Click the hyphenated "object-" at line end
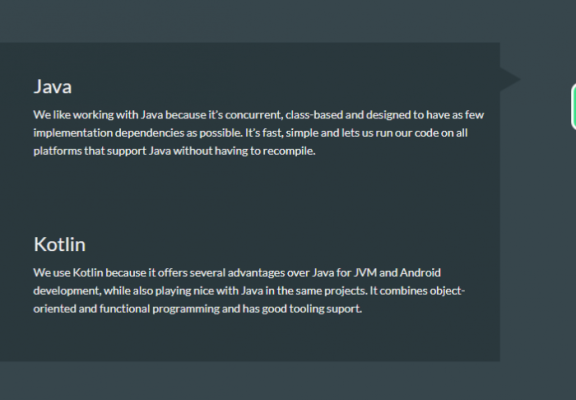Image resolution: width=576 pixels, height=400 pixels. coord(447,291)
